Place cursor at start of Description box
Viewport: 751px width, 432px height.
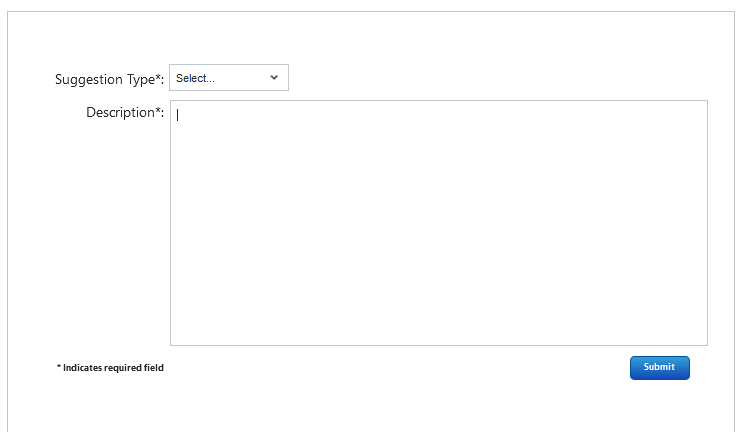[178, 114]
